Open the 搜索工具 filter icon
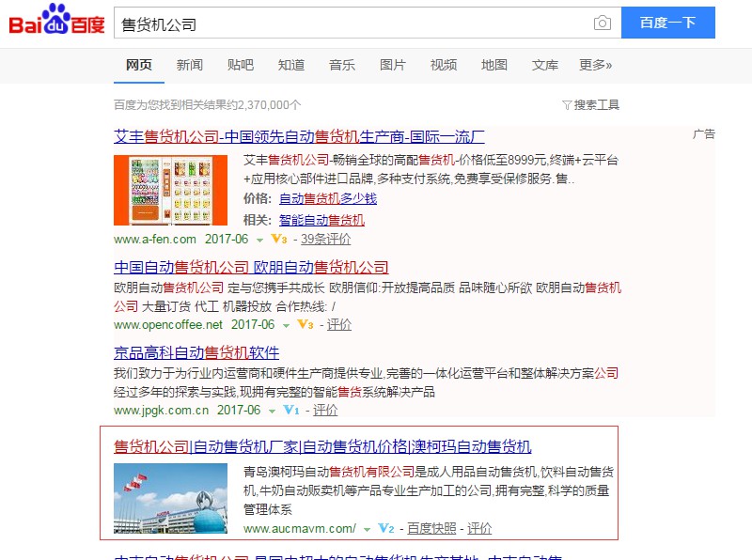Screen dimensions: 752x560 567,105
